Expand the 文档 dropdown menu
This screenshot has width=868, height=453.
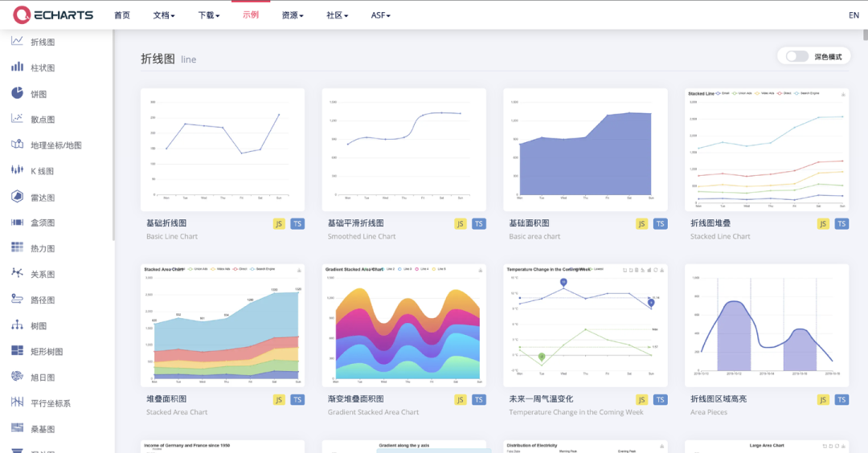click(164, 15)
